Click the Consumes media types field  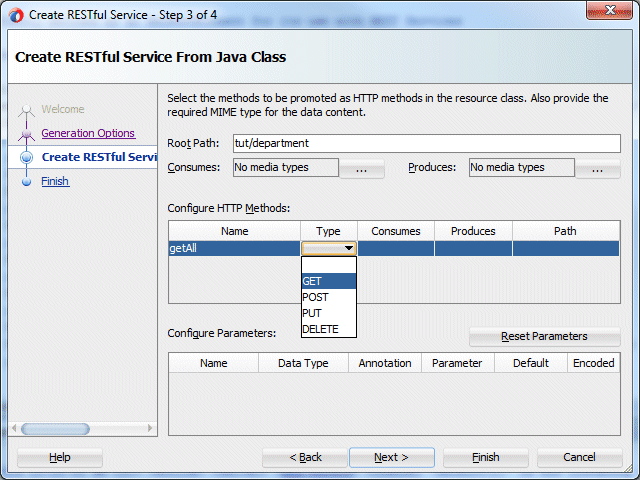point(286,167)
